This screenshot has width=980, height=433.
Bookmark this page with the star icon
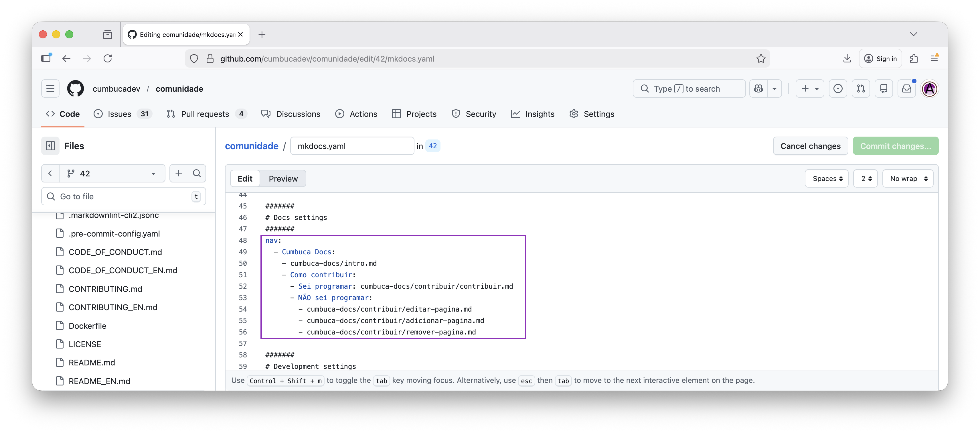[760, 59]
